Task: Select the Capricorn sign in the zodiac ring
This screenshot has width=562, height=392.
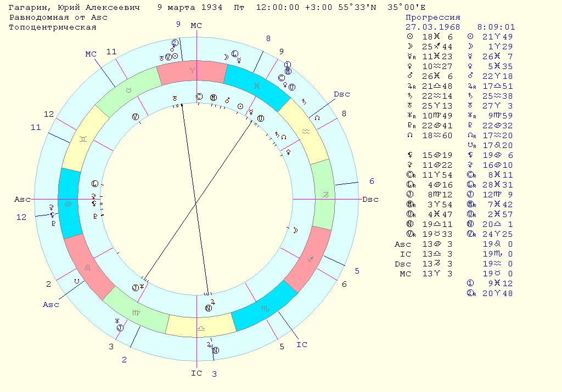Action: 325,195
